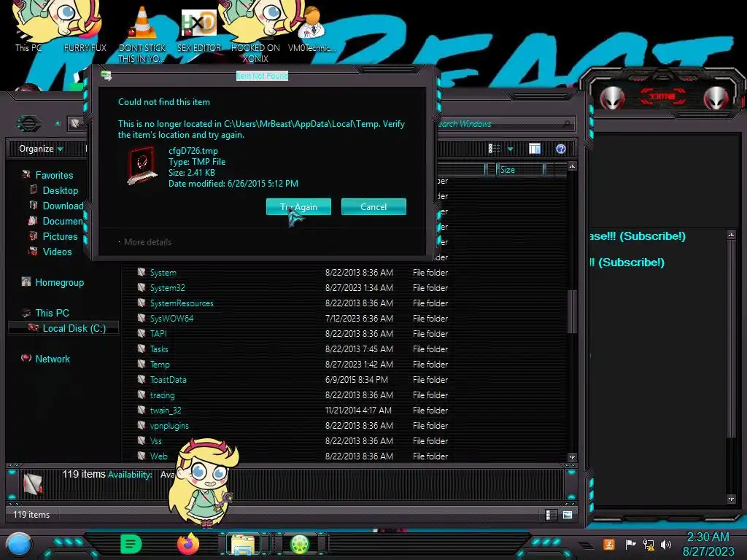Open the VM0Technic desktop shortcut
This screenshot has height=560, width=747.
312,29
